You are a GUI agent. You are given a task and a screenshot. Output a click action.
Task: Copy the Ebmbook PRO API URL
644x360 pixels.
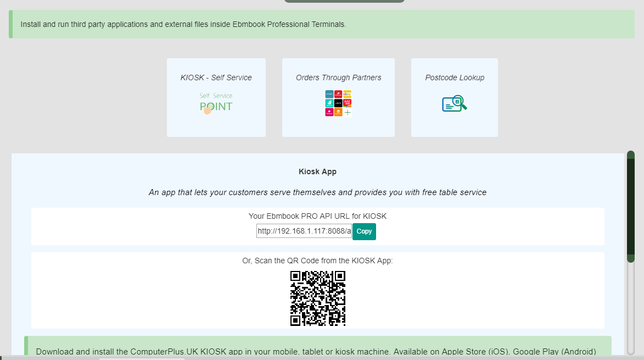click(x=364, y=231)
